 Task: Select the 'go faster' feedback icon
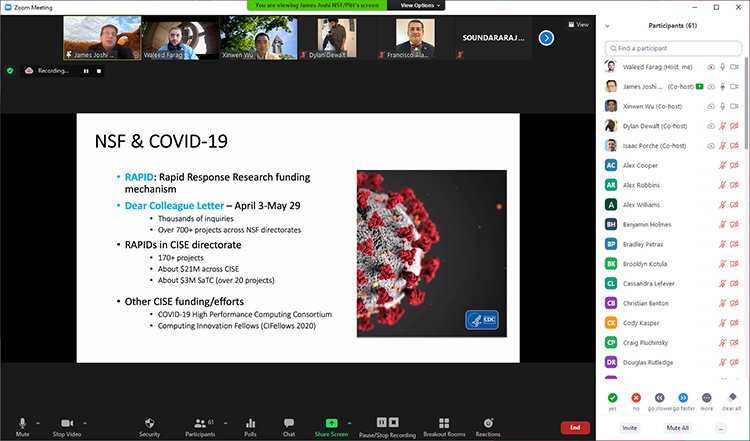click(x=683, y=397)
